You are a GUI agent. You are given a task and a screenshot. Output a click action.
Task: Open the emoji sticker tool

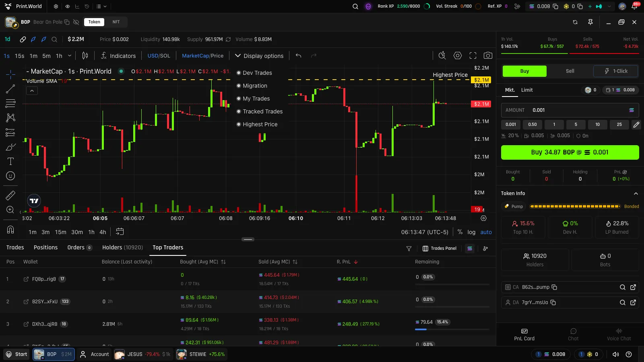click(10, 176)
